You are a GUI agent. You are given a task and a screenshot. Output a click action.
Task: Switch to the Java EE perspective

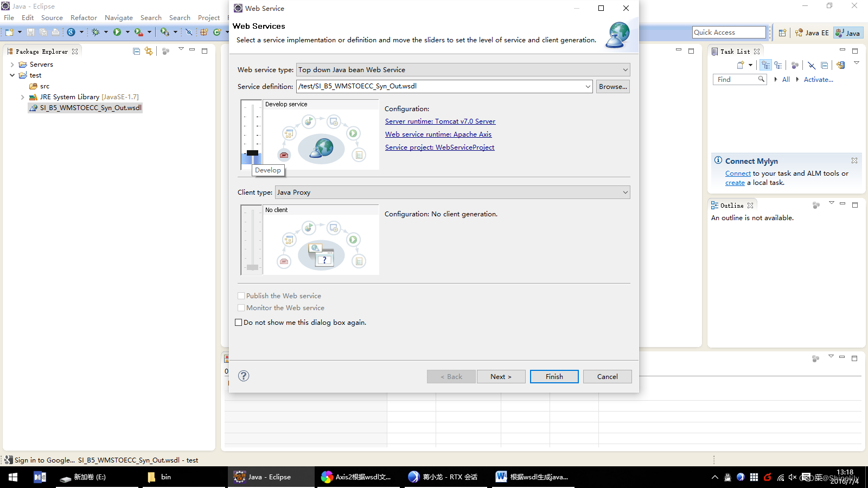click(x=812, y=33)
